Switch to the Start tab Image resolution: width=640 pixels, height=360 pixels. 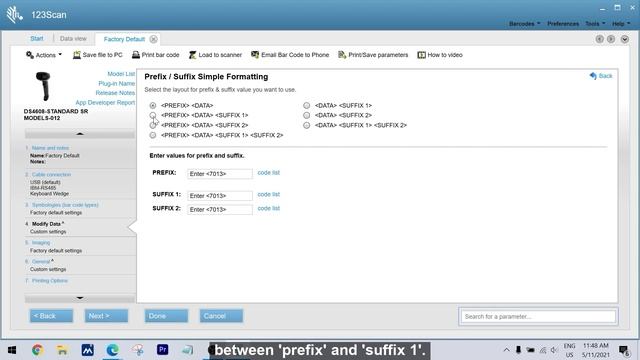pyautogui.click(x=36, y=38)
